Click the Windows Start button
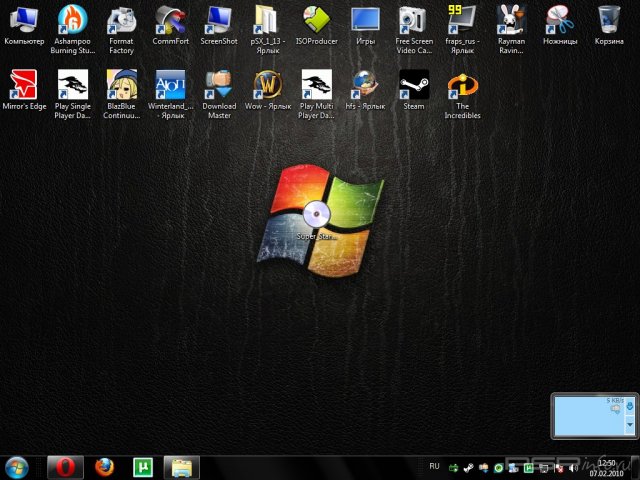The image size is (640, 480). [17, 467]
